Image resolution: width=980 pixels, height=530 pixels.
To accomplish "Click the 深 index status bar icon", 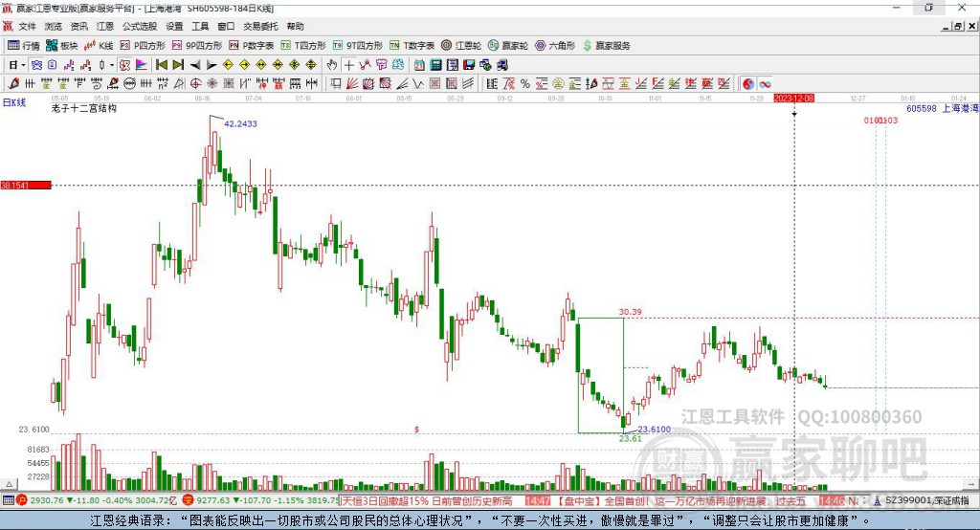I will pos(188,500).
